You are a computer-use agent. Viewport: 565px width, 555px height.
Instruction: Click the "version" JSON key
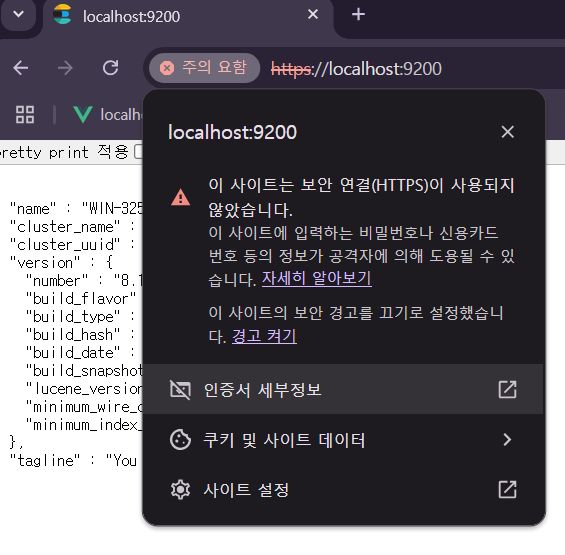point(45,263)
